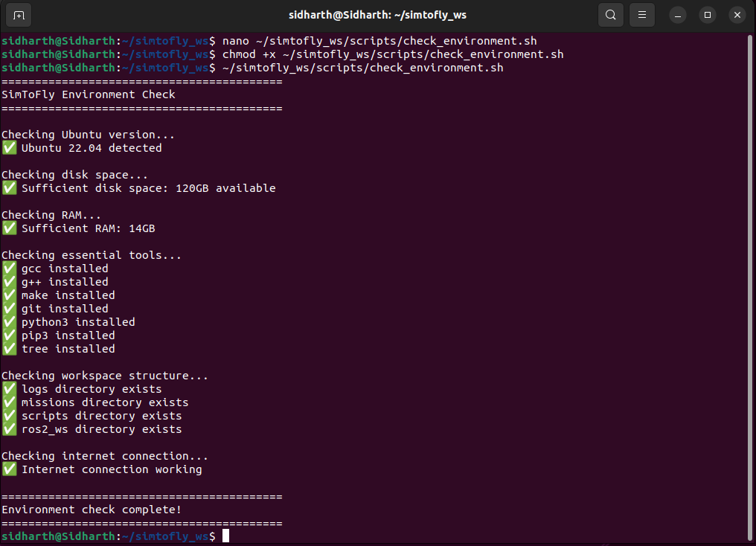Click the Environment check complete! message
Viewport: 756px width, 546px height.
(x=92, y=510)
